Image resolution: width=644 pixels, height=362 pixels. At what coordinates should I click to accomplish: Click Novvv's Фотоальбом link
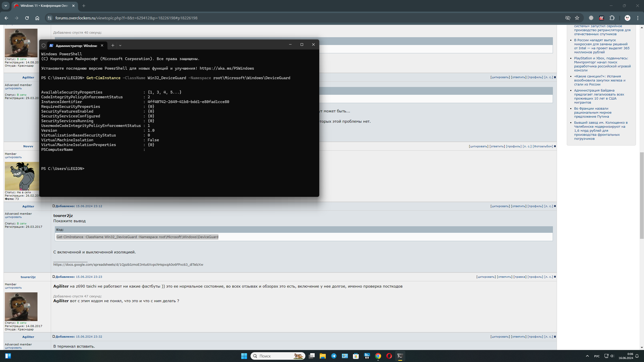[x=543, y=146]
